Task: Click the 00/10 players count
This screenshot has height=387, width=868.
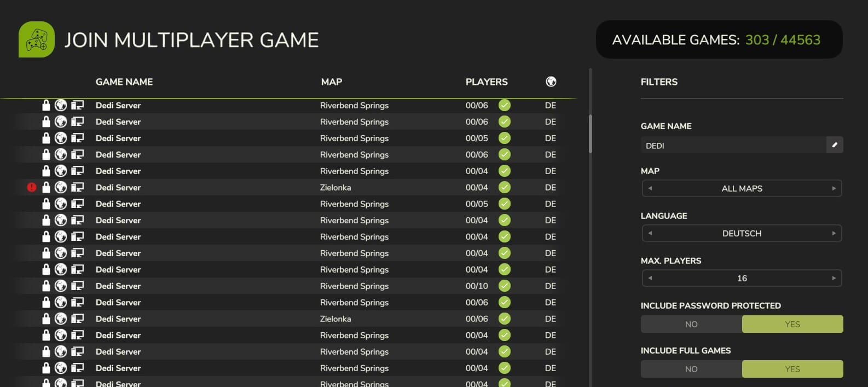Action: (477, 286)
